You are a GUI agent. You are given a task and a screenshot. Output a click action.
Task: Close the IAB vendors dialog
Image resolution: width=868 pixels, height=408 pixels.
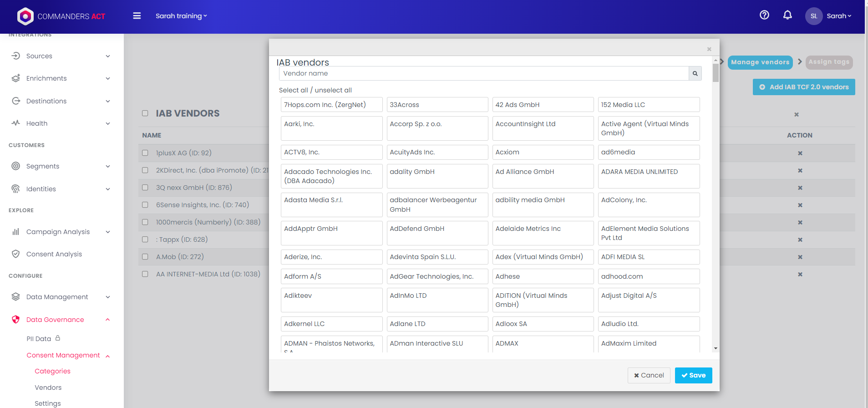709,49
